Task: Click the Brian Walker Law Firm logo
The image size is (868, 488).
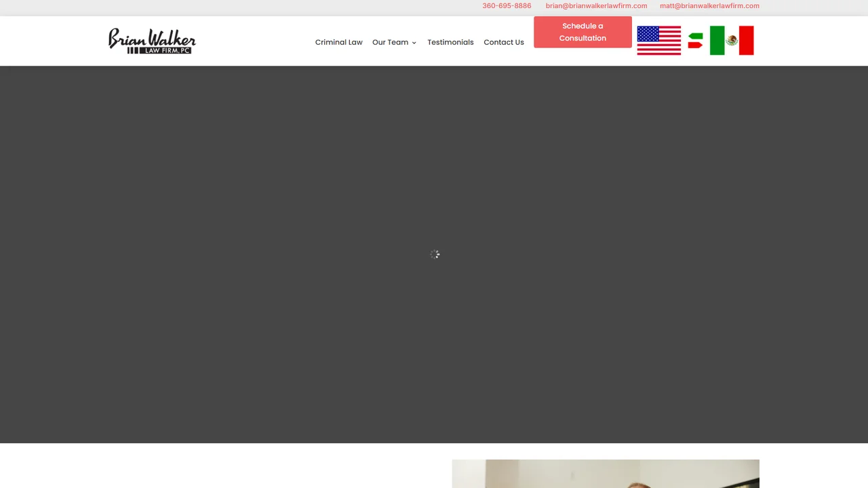Action: (152, 41)
